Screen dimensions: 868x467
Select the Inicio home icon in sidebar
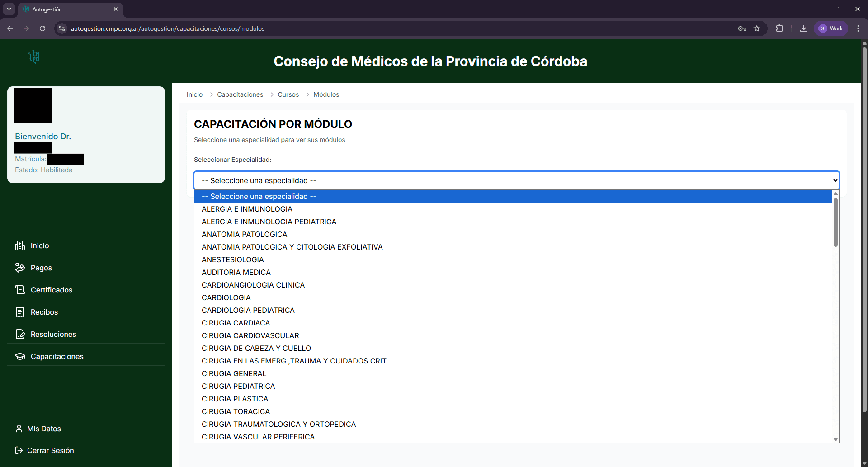[20, 245]
